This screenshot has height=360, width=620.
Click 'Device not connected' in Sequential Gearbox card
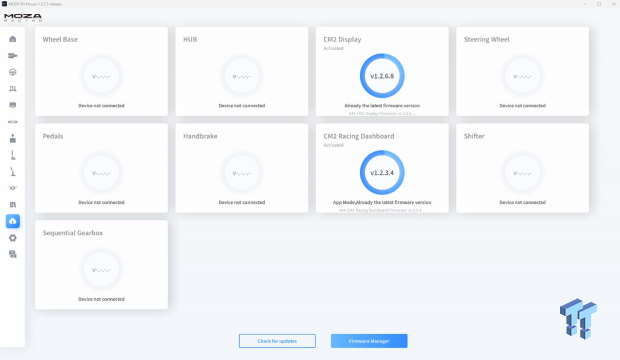[x=101, y=299]
